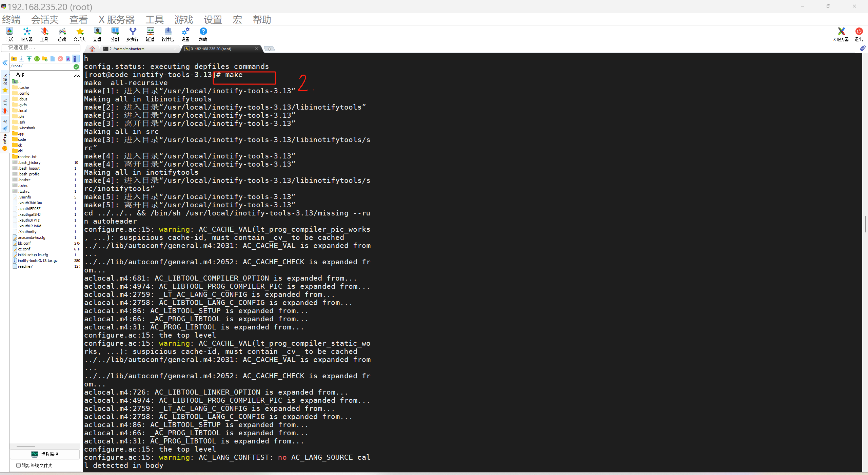Viewport: 868px width, 475px height.
Task: Confirm the /root/ path with the green check
Action: click(x=76, y=66)
